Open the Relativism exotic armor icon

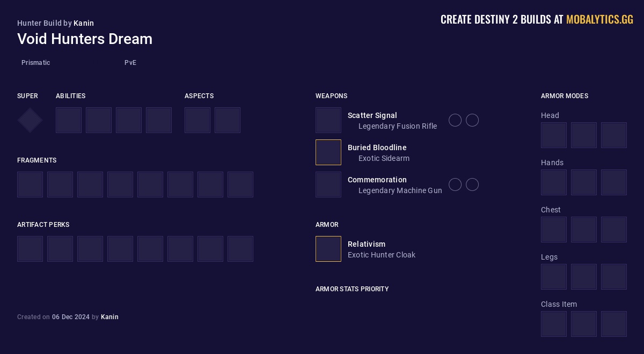click(328, 249)
